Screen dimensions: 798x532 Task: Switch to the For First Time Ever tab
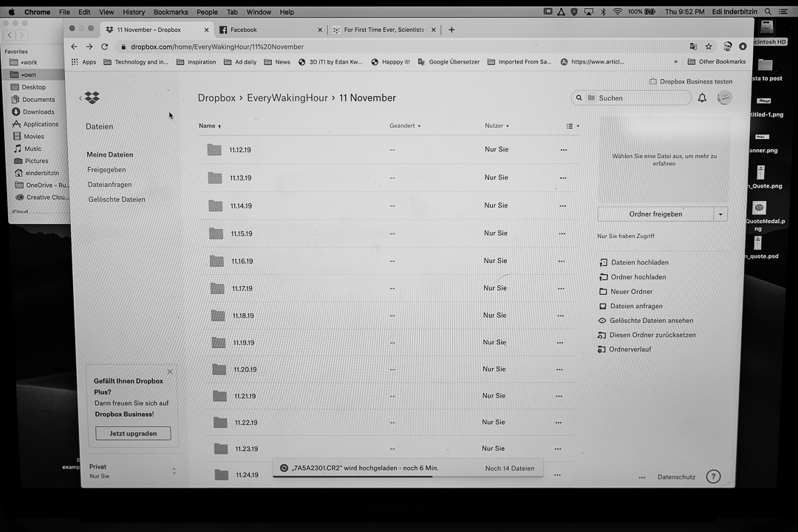click(x=384, y=30)
